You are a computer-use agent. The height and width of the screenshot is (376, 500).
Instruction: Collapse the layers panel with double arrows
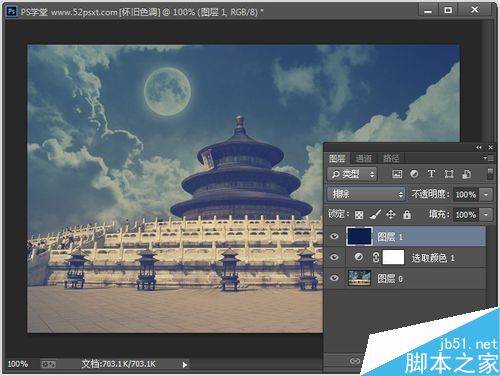coord(479,147)
